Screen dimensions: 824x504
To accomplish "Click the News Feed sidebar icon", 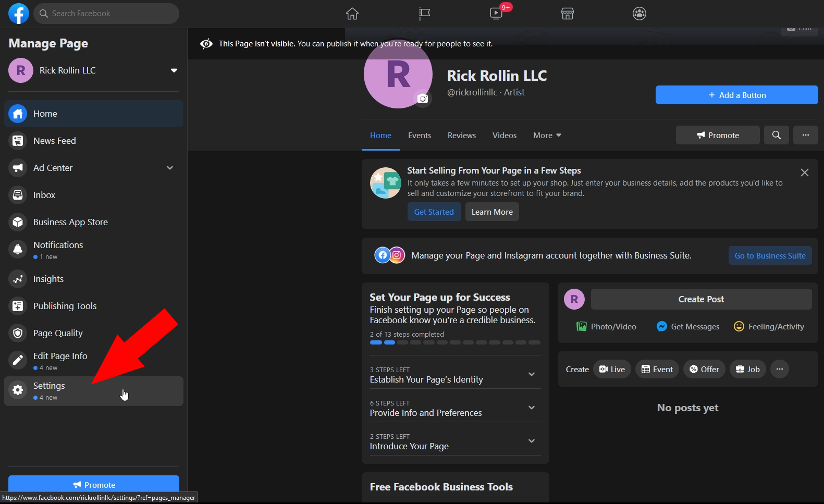I will (x=18, y=141).
